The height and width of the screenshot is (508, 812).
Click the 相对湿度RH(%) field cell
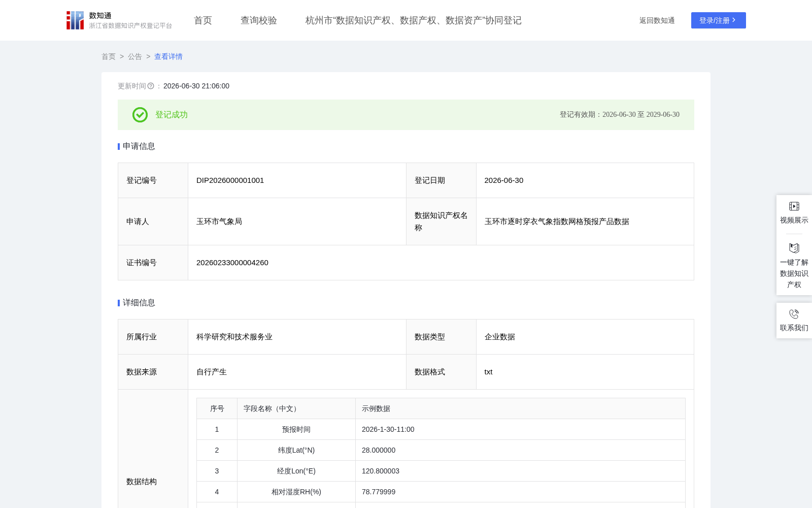pos(296,492)
